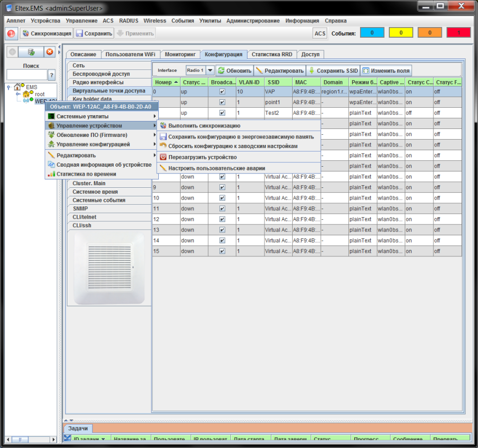Click the Сохранить floppy disk toolbar button
478x448 pixels.
pyautogui.click(x=94, y=33)
